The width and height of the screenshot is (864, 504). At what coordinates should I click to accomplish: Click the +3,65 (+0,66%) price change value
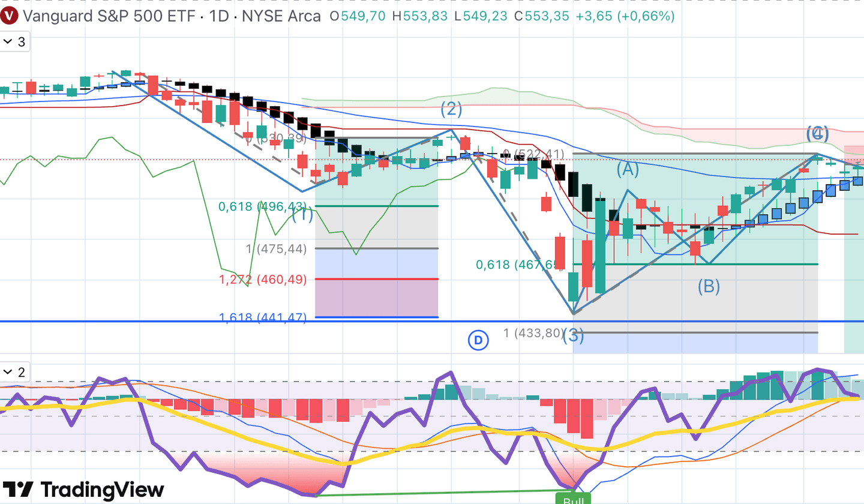625,16
